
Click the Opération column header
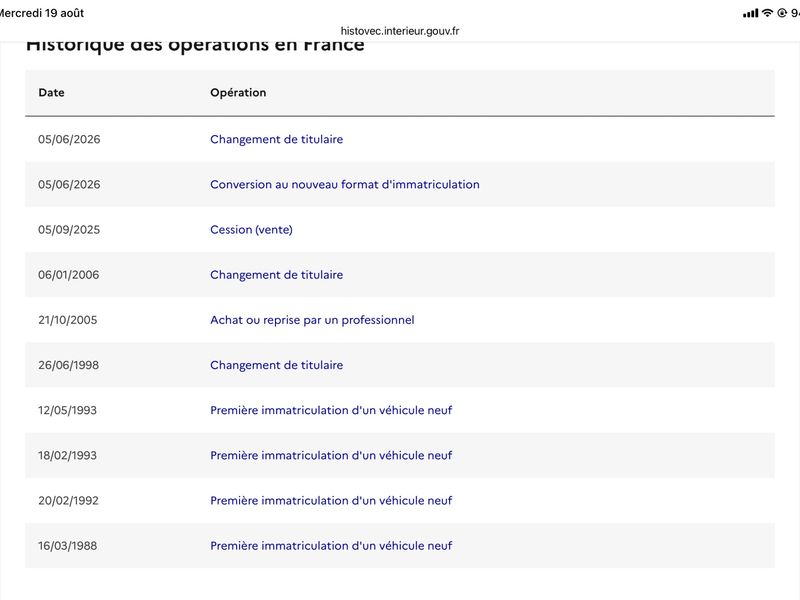click(238, 92)
